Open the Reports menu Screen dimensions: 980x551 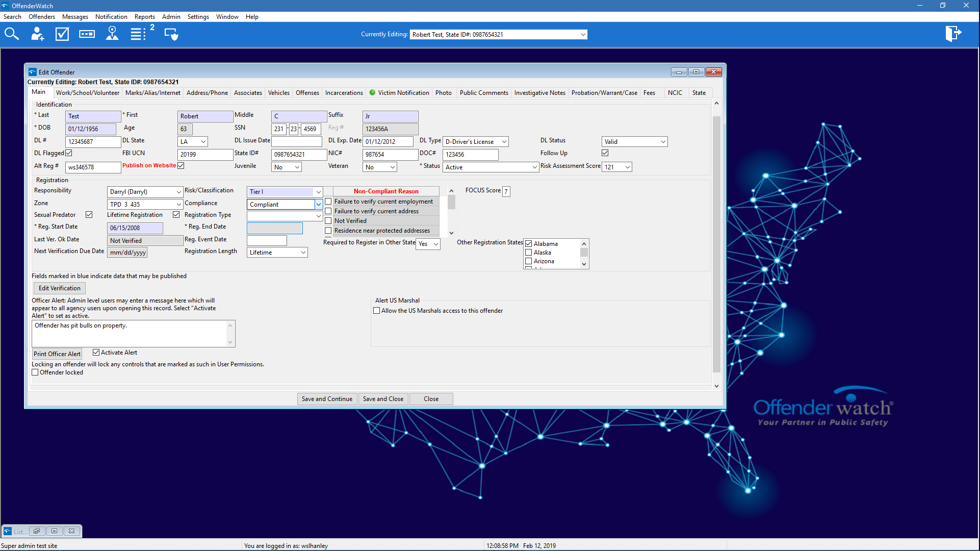pyautogui.click(x=144, y=17)
